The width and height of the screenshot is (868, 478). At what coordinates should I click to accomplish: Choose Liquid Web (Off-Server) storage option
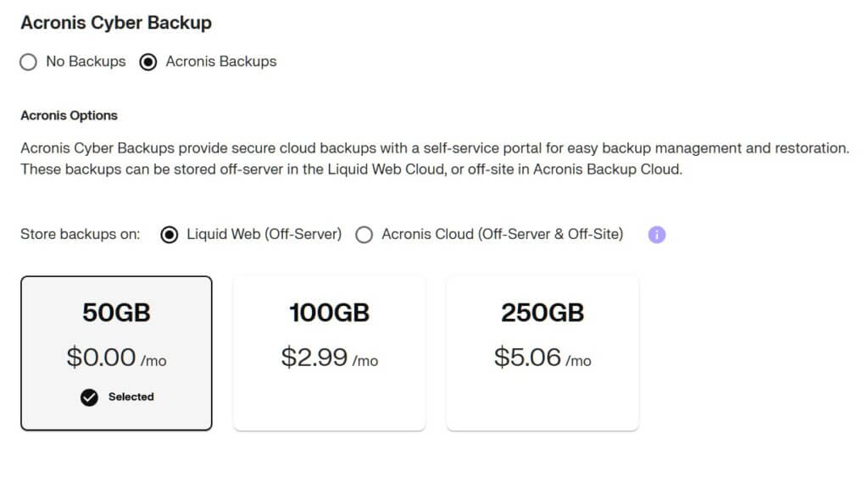(169, 235)
